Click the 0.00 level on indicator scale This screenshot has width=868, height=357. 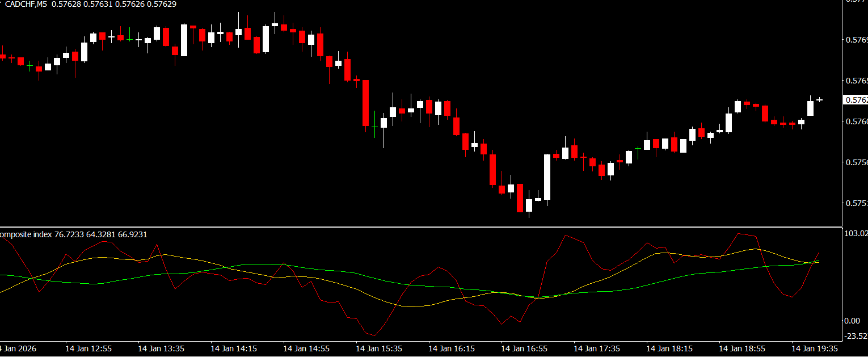[852, 321]
